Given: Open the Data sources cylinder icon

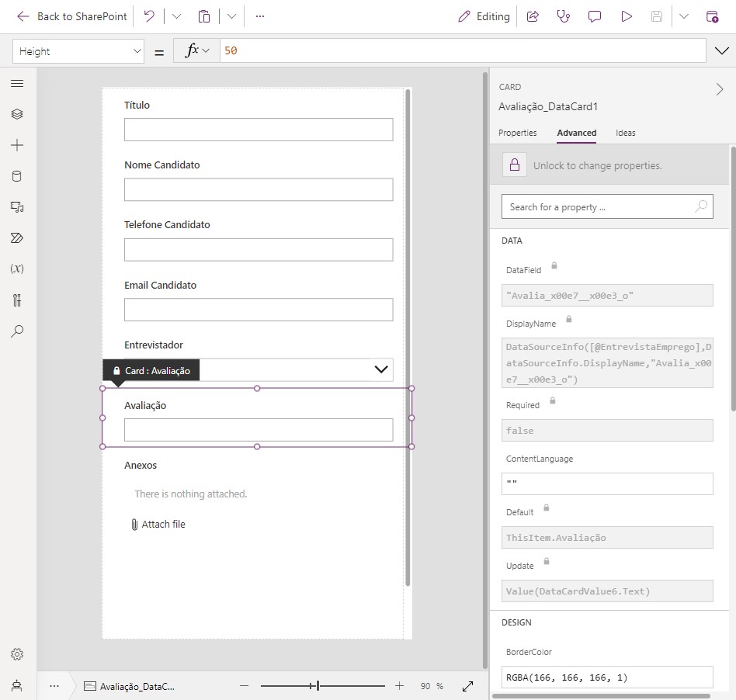Looking at the screenshot, I should (17, 176).
